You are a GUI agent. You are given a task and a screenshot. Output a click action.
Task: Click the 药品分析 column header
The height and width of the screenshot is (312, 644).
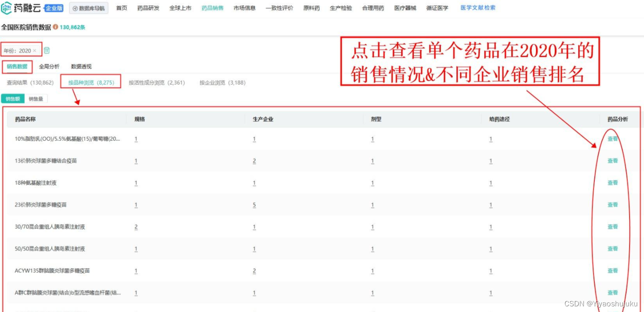618,119
